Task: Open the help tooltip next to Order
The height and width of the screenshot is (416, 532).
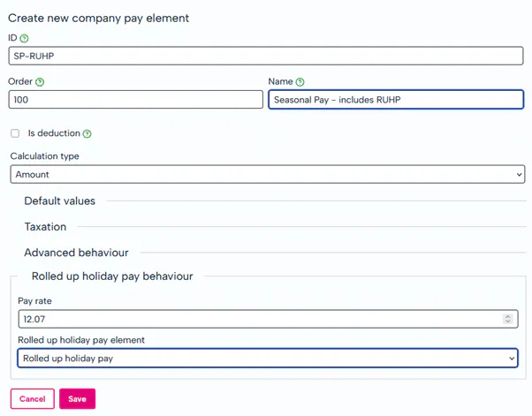Action: (40, 82)
